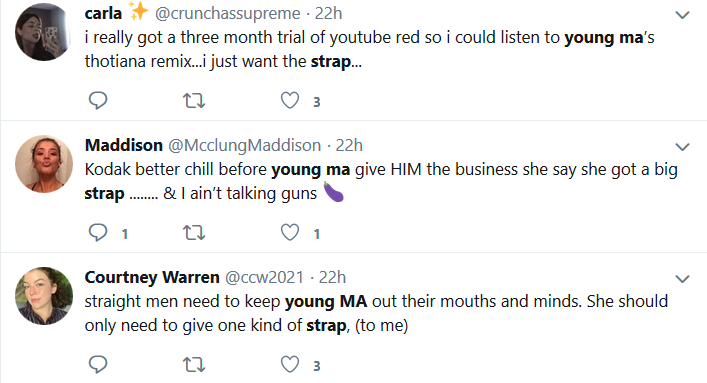Screen dimensions: 707x383
Task: View Maddison's avatar photo
Action: 44,164
